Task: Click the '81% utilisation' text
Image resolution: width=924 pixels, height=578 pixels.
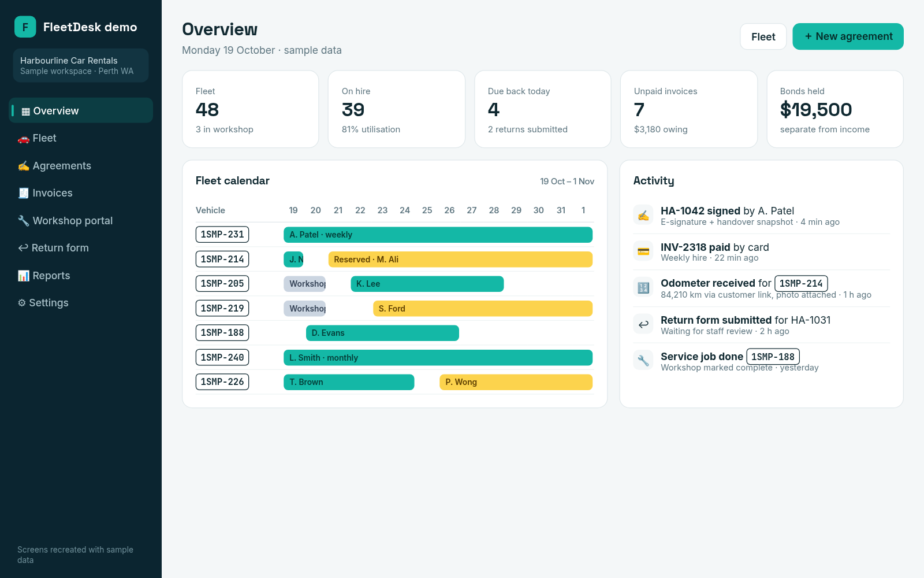Action: click(371, 129)
